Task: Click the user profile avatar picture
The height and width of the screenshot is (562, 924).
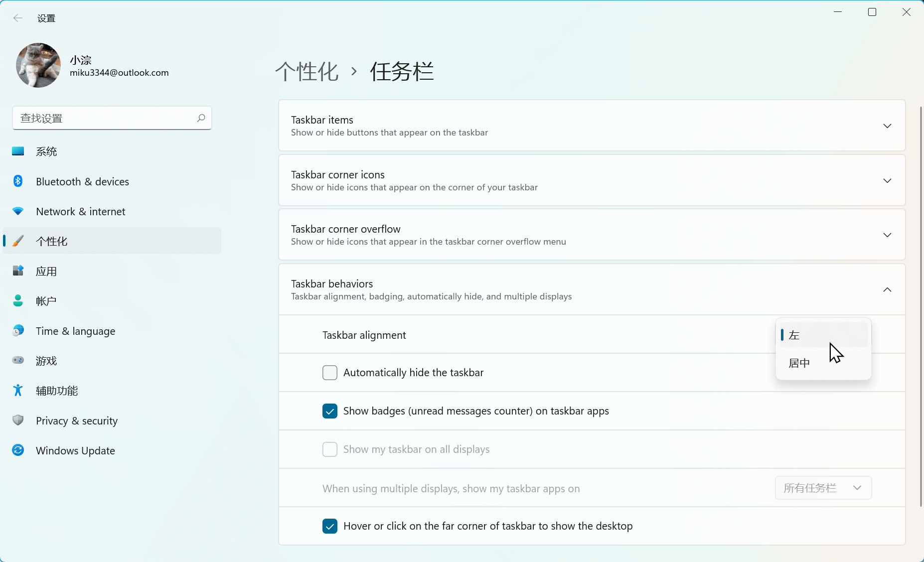Action: click(38, 65)
